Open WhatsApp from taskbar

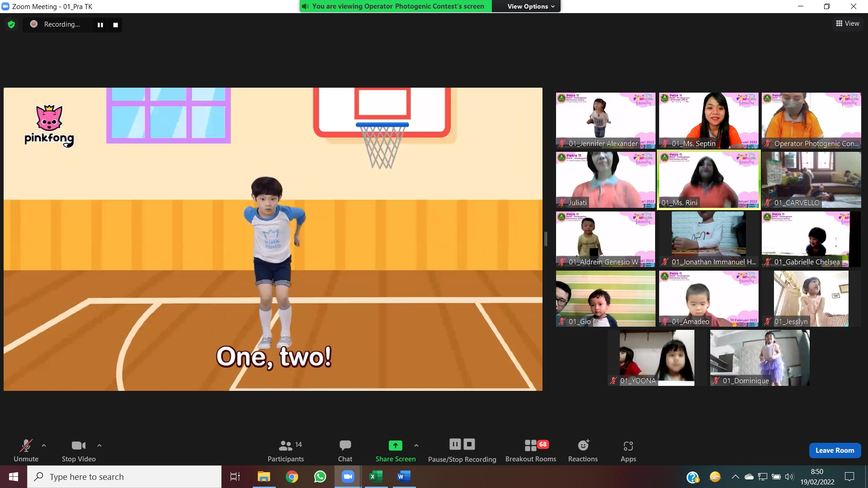[320, 477]
